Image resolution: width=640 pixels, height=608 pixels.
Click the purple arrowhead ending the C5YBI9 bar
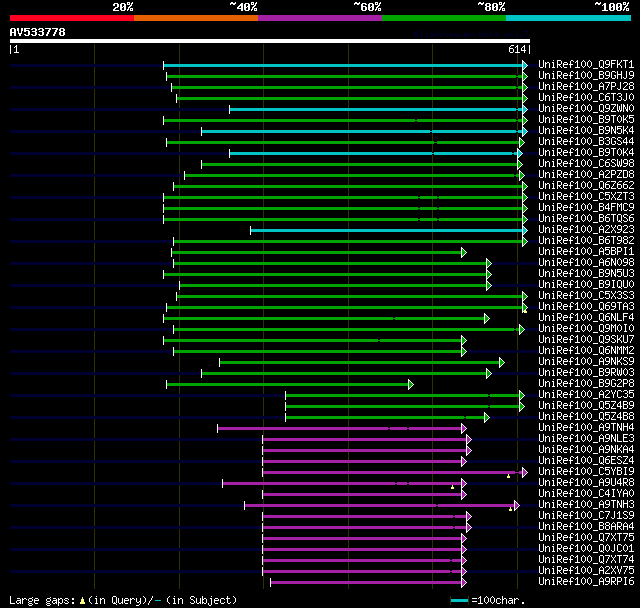point(524,473)
